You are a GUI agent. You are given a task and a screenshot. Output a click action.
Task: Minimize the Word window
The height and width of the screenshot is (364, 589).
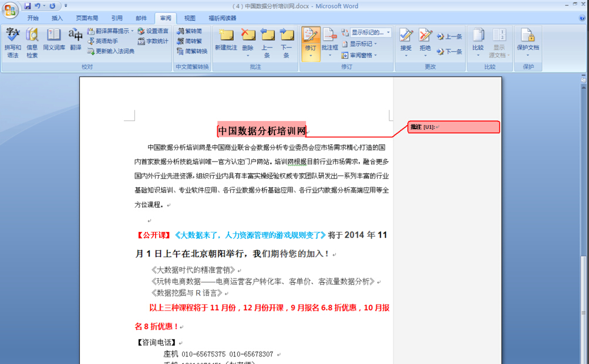tap(567, 5)
